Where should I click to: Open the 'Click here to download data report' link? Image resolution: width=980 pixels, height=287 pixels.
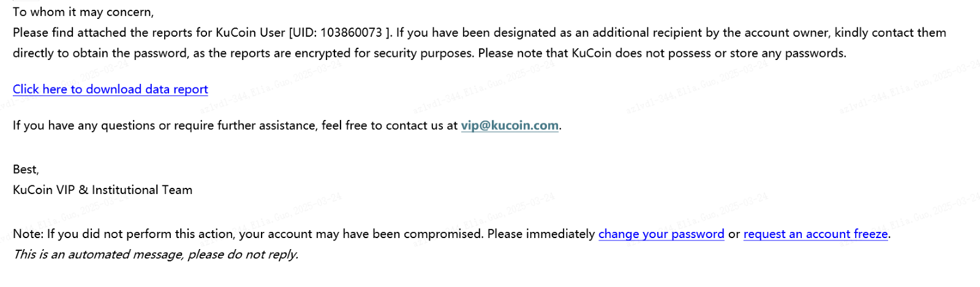click(x=110, y=89)
